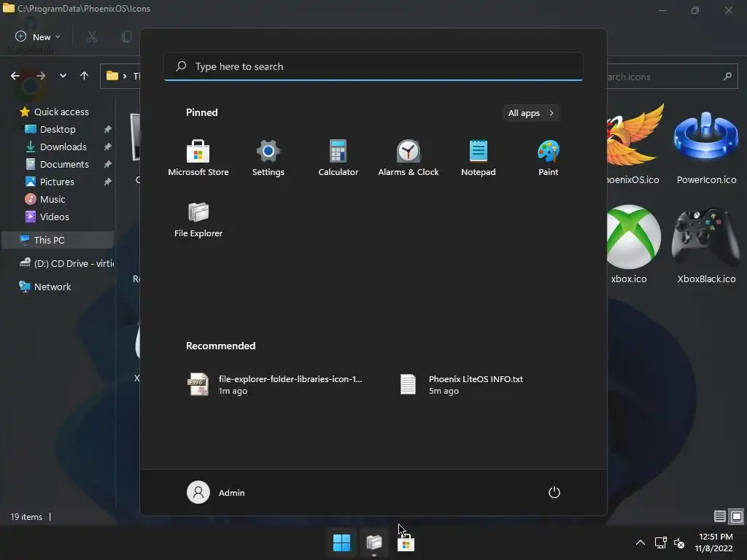Screen dimensions: 747x560
Task: Switch to File Explorer on taskbar
Action: tap(374, 542)
